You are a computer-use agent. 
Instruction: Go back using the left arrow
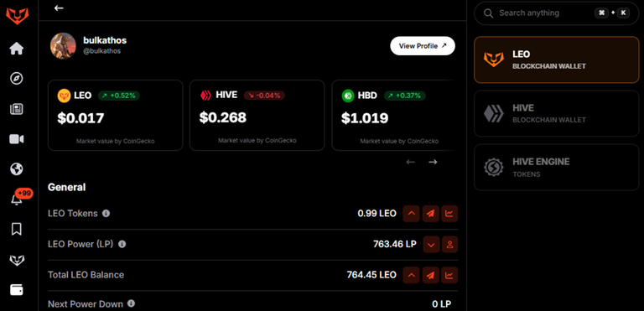pyautogui.click(x=59, y=8)
